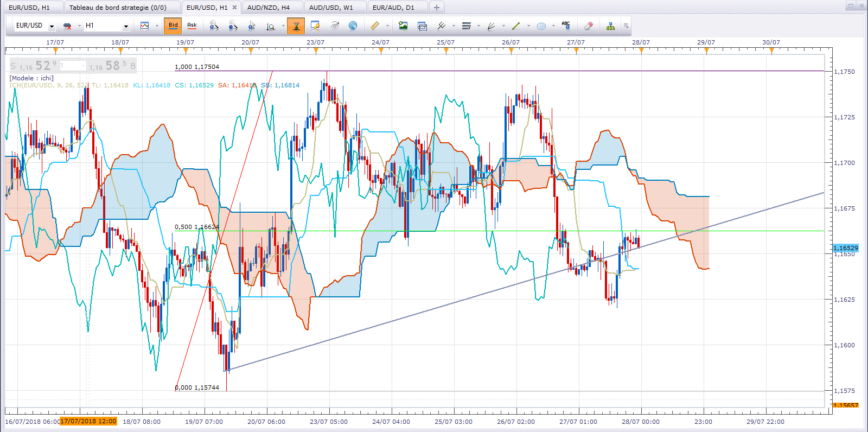Screen dimensions: 868x432
Task: Click the orange 23/07 day marker
Action: [x=316, y=50]
